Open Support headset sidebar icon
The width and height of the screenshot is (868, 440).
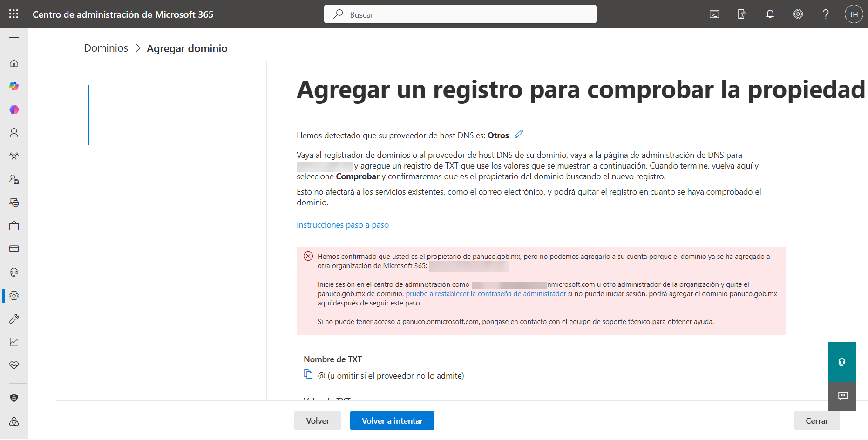coord(14,272)
